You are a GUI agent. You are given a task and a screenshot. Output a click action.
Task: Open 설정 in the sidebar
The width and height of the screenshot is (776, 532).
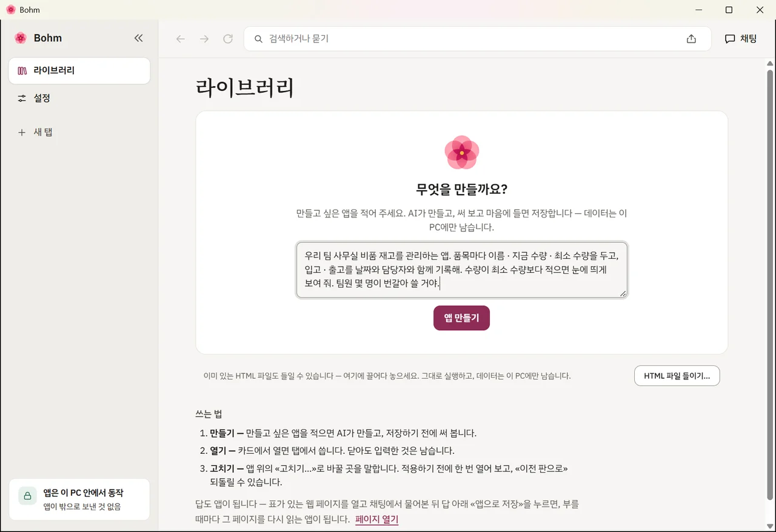click(x=79, y=98)
